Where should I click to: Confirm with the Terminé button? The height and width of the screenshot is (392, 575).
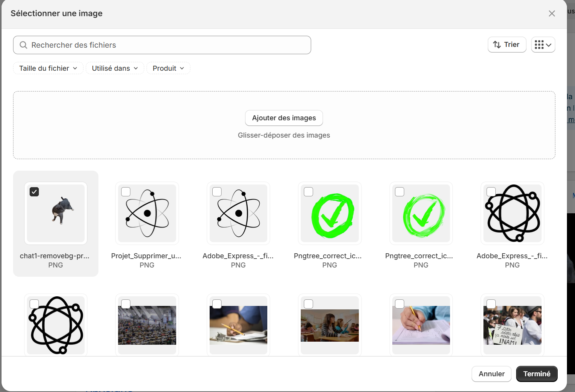[537, 374]
